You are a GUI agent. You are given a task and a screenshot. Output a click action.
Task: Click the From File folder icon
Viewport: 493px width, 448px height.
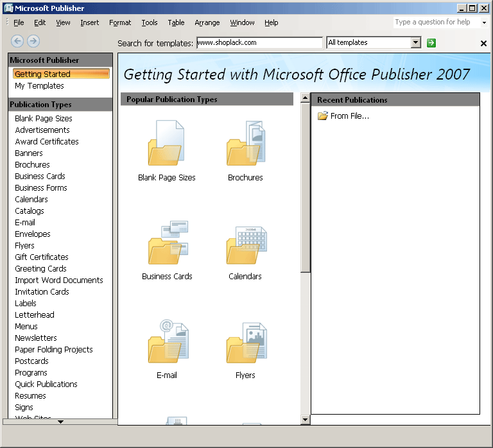tap(323, 116)
